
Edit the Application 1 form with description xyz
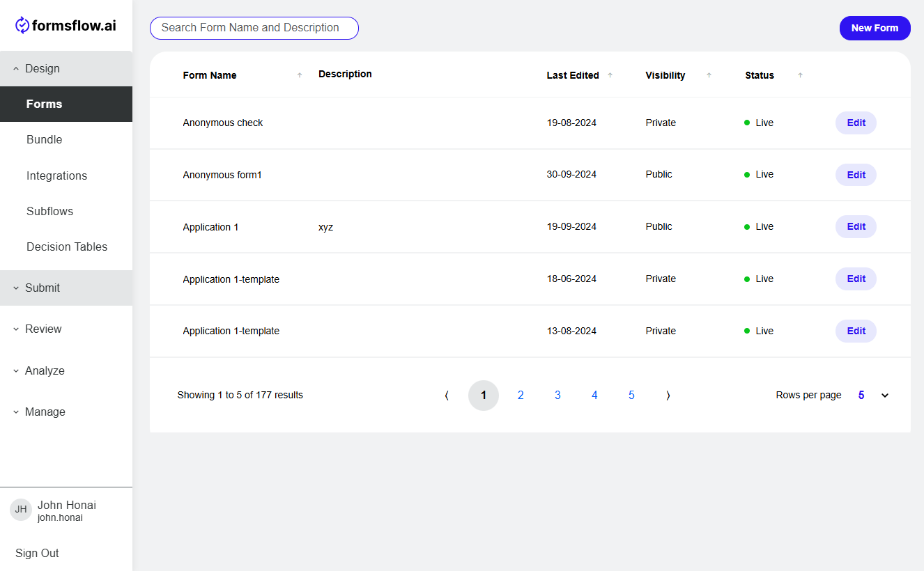(x=856, y=226)
